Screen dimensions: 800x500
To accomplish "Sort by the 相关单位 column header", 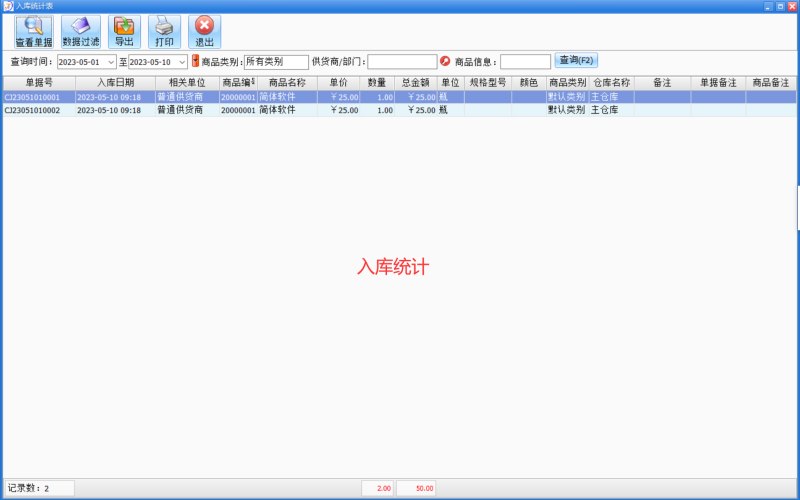I will [187, 83].
